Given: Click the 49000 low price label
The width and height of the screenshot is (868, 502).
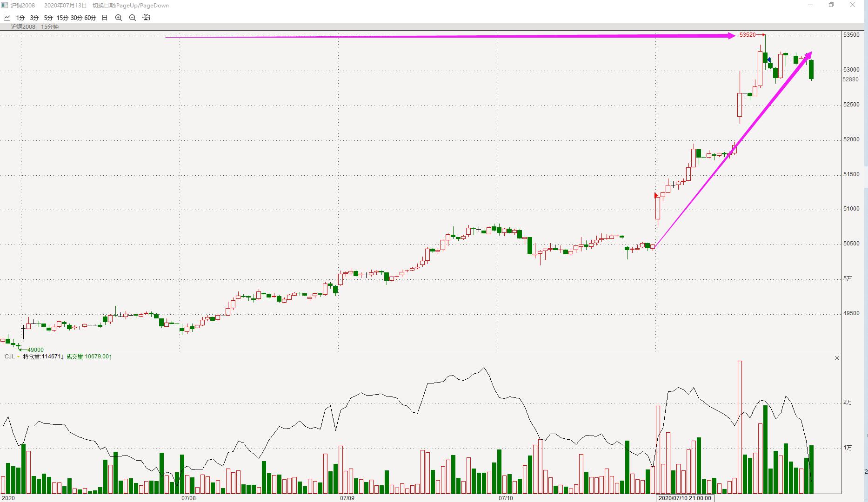Looking at the screenshot, I should tap(36, 350).
